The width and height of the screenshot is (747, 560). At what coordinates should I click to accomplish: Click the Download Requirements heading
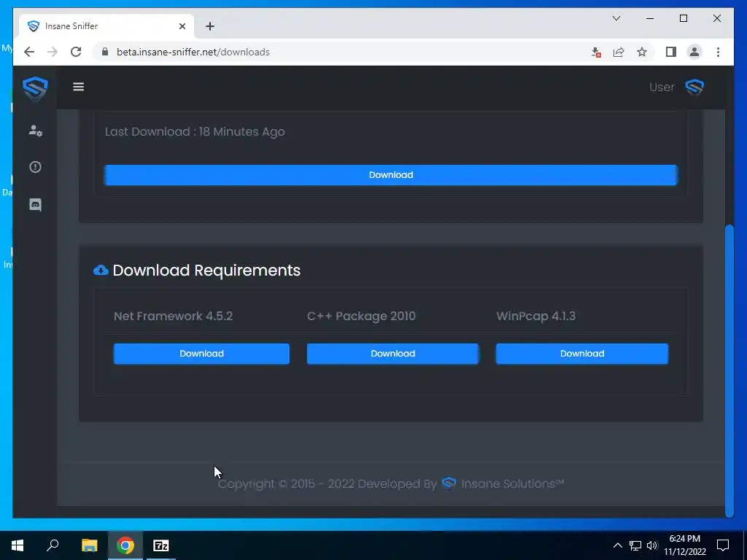tap(206, 270)
